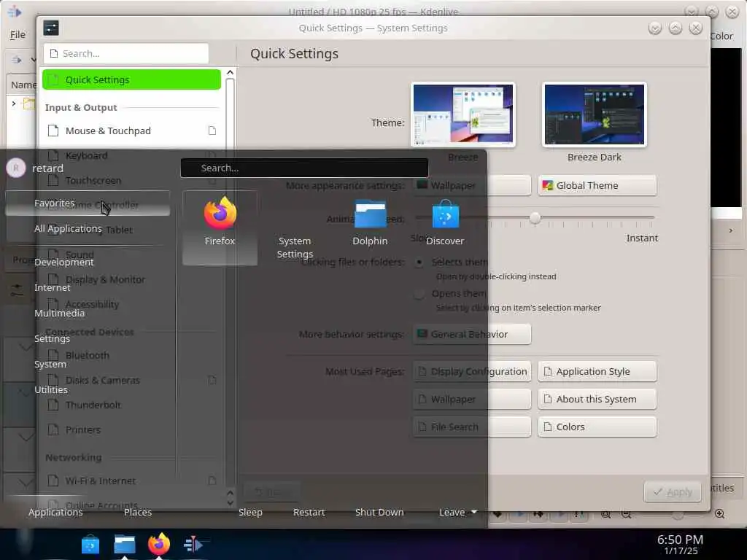Click the sidebar scroll-up arrow

(x=230, y=72)
